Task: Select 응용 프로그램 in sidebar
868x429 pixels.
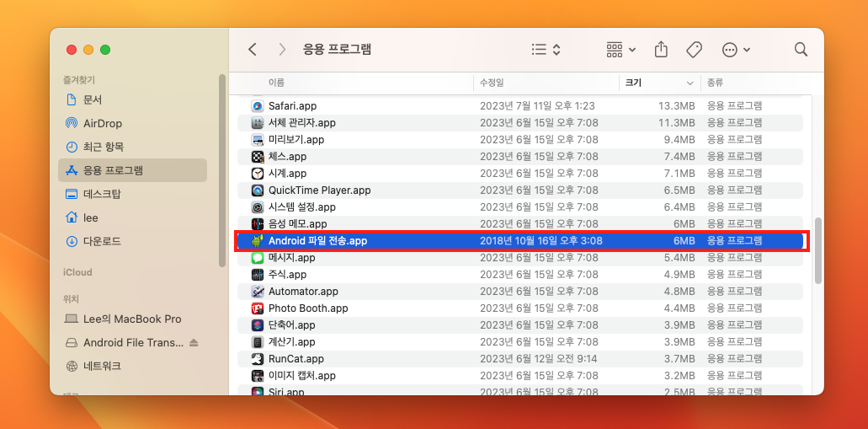Action: click(132, 170)
